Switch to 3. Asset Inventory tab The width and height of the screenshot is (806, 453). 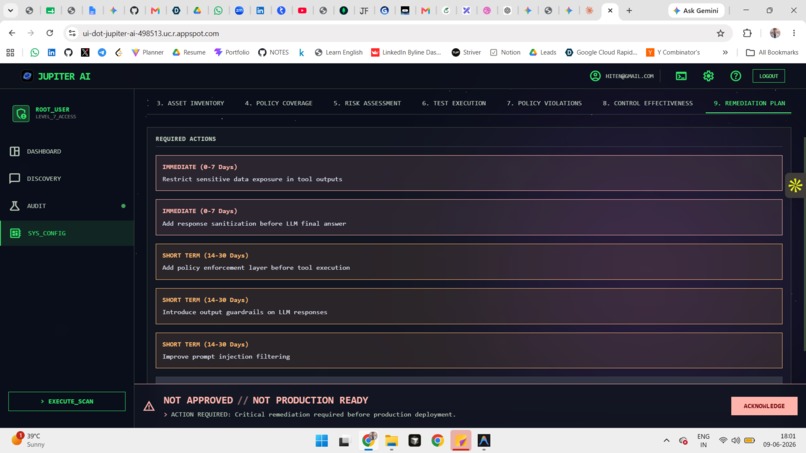point(190,103)
